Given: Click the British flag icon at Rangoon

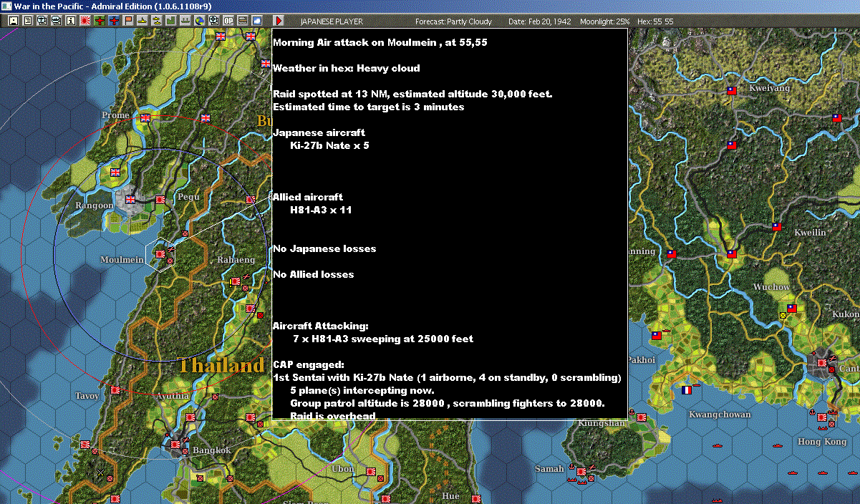Looking at the screenshot, I should 130,199.
